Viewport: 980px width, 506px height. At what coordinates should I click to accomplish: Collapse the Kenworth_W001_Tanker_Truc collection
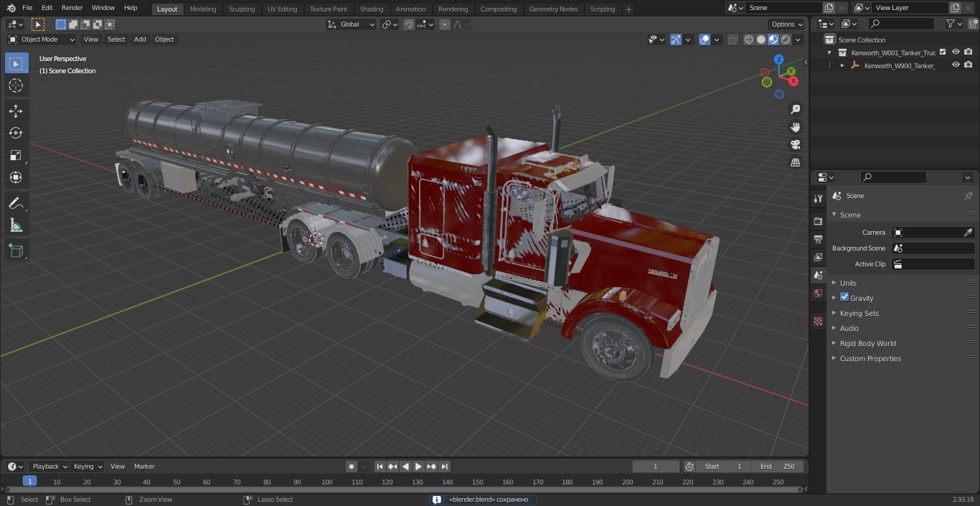pyautogui.click(x=829, y=52)
